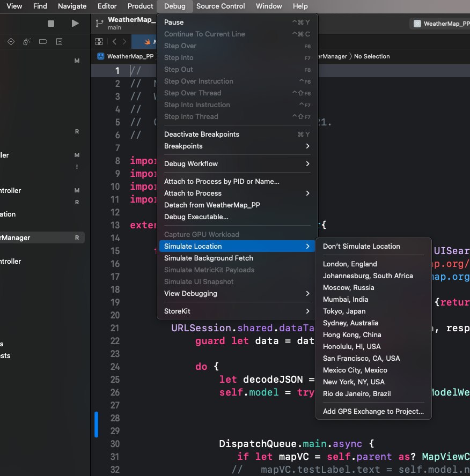Select the Swift file editor tab
The width and height of the screenshot is (470, 476).
click(144, 42)
